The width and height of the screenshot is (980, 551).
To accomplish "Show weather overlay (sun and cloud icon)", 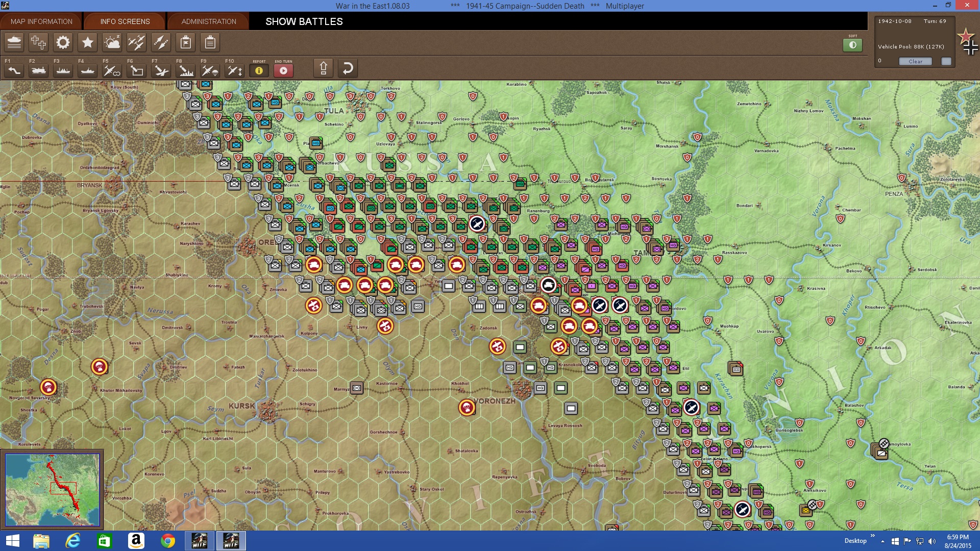I will coord(112,42).
